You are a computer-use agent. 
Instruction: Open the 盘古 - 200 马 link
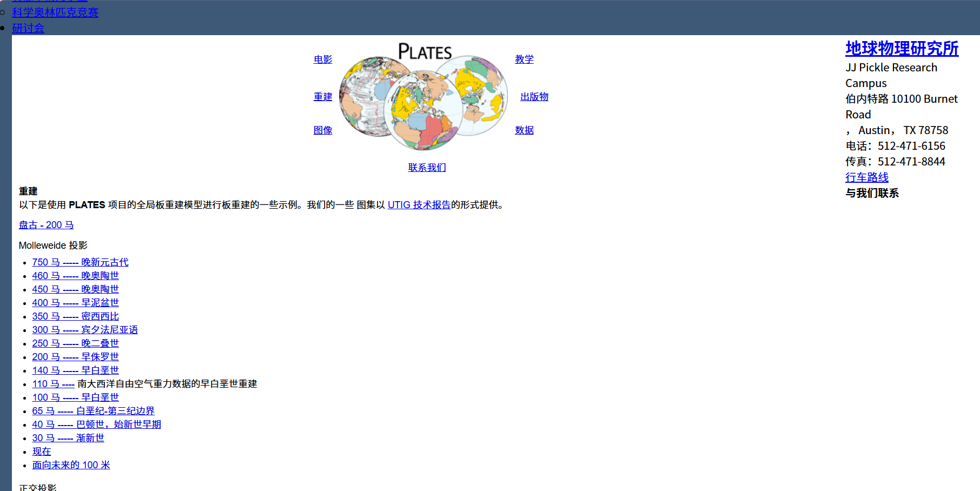click(46, 225)
